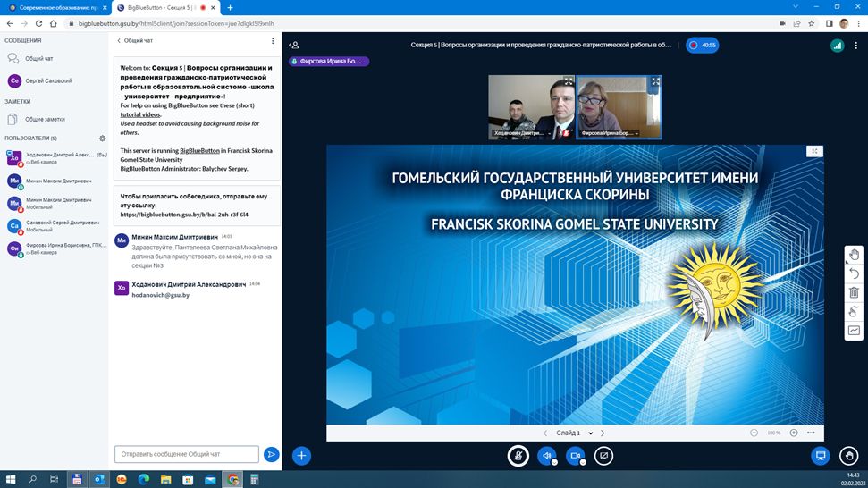Screen dimensions: 868x488
Task: Click the raise hand icon bottom right
Action: coord(849,456)
